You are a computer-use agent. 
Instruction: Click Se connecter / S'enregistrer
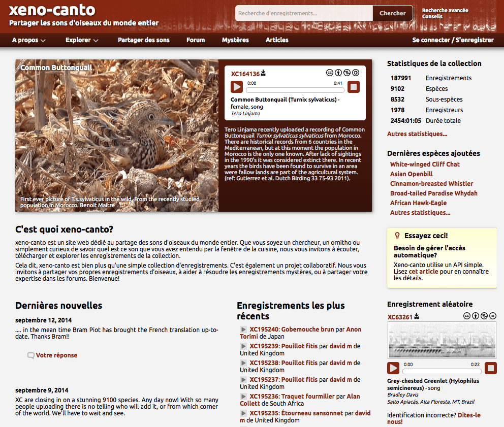pos(453,40)
